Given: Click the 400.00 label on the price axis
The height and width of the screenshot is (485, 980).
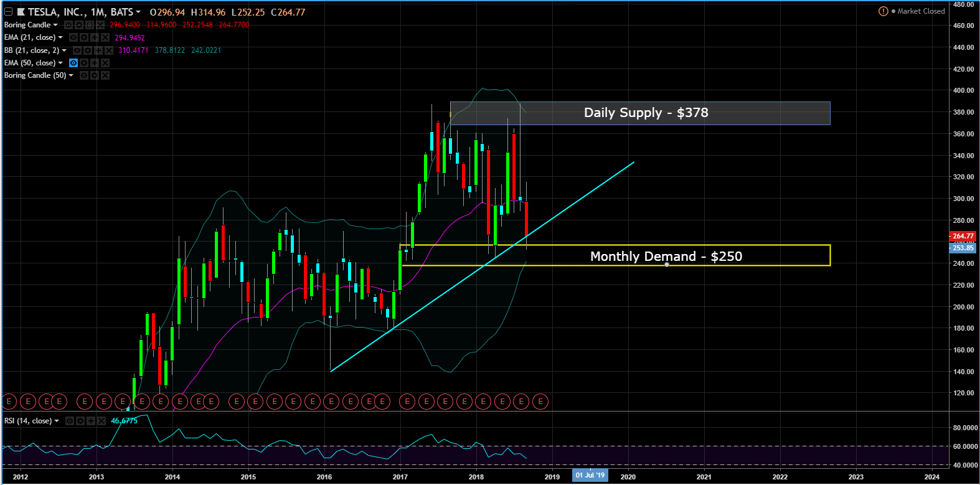Looking at the screenshot, I should point(963,91).
